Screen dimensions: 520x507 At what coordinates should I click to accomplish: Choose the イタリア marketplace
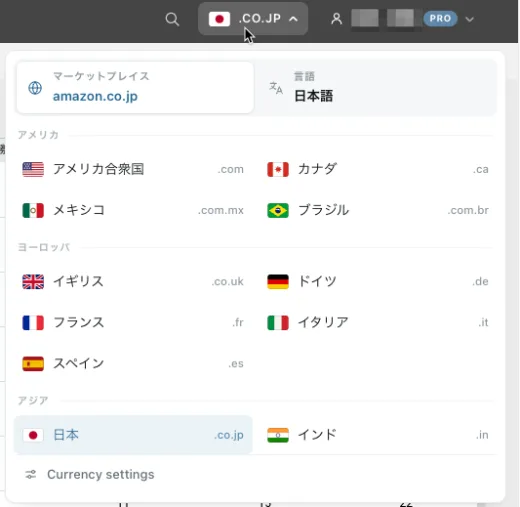(x=378, y=323)
